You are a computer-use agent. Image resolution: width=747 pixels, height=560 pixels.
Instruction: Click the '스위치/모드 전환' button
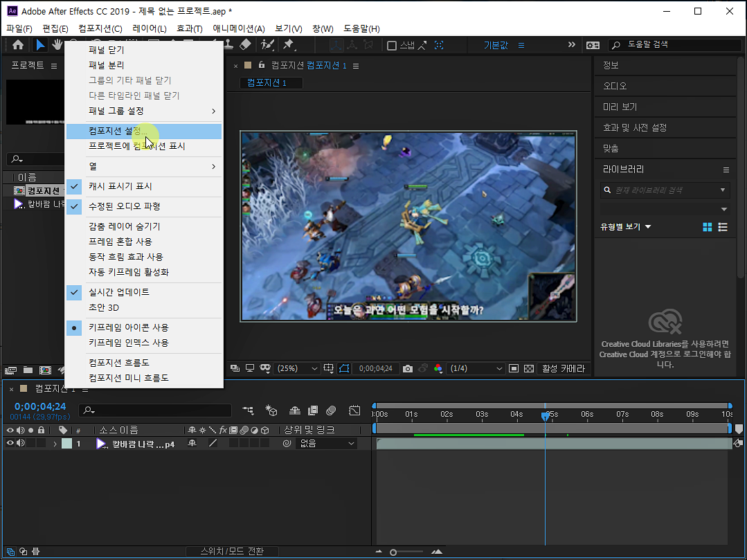click(x=232, y=552)
